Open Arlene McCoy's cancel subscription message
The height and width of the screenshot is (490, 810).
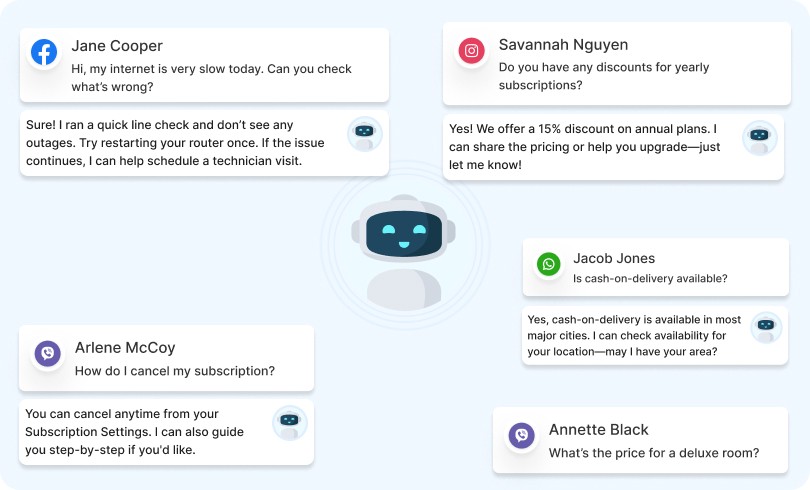tap(175, 371)
